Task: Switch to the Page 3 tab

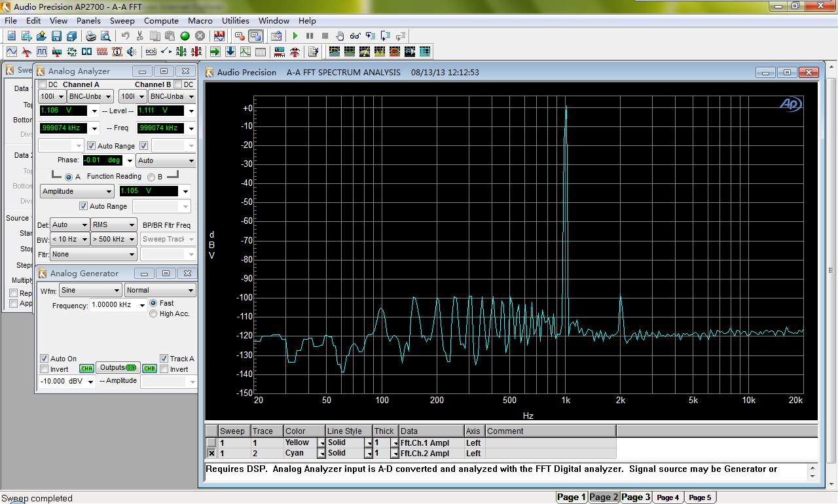Action: coord(636,497)
